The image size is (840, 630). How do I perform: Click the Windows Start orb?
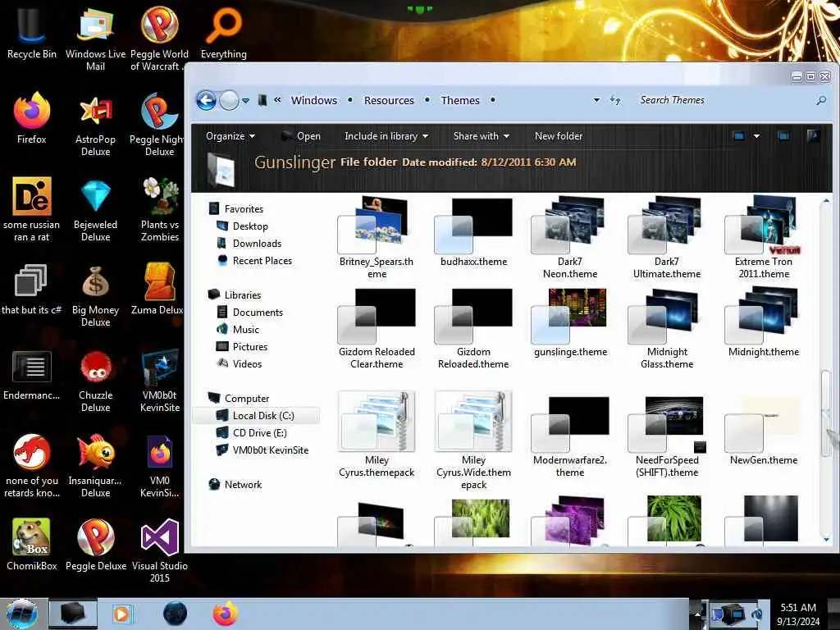point(22,614)
